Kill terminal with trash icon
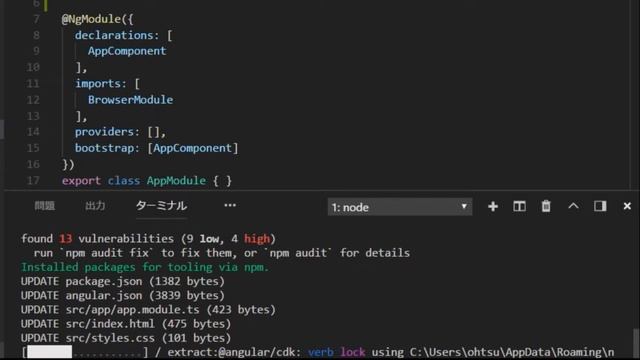The height and width of the screenshot is (360, 640). [x=546, y=207]
